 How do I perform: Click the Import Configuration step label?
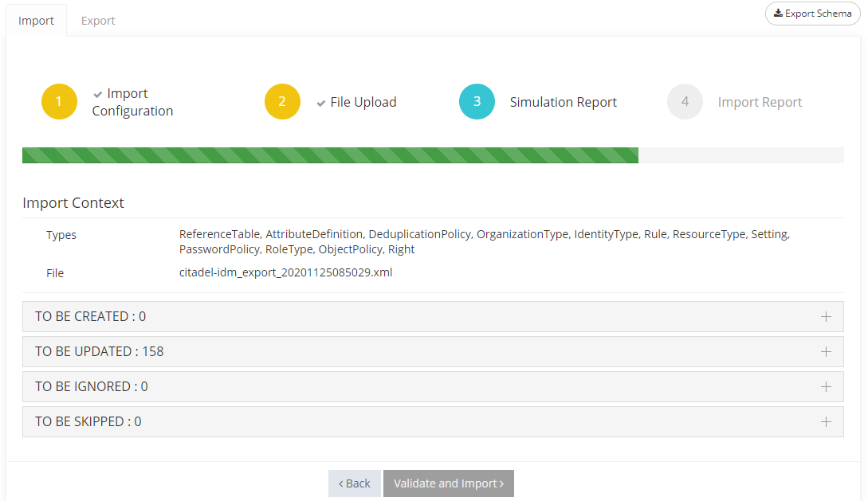(x=132, y=103)
